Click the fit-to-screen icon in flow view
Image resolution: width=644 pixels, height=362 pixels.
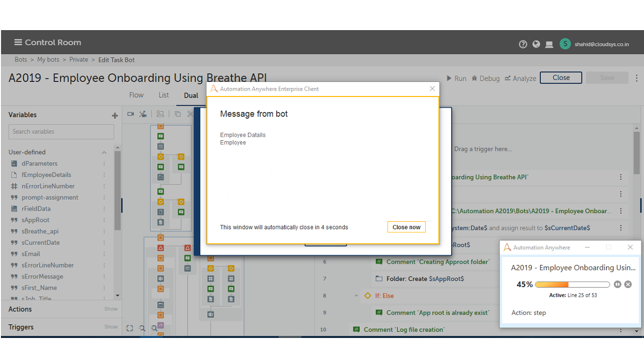[x=130, y=328]
